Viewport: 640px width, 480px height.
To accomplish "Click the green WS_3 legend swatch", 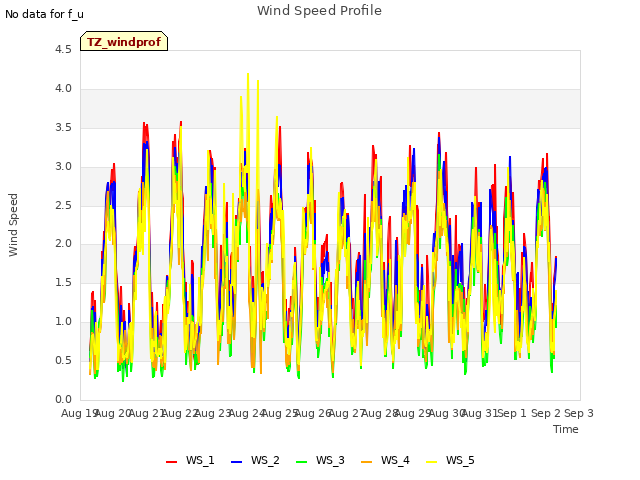I will coord(301,462).
